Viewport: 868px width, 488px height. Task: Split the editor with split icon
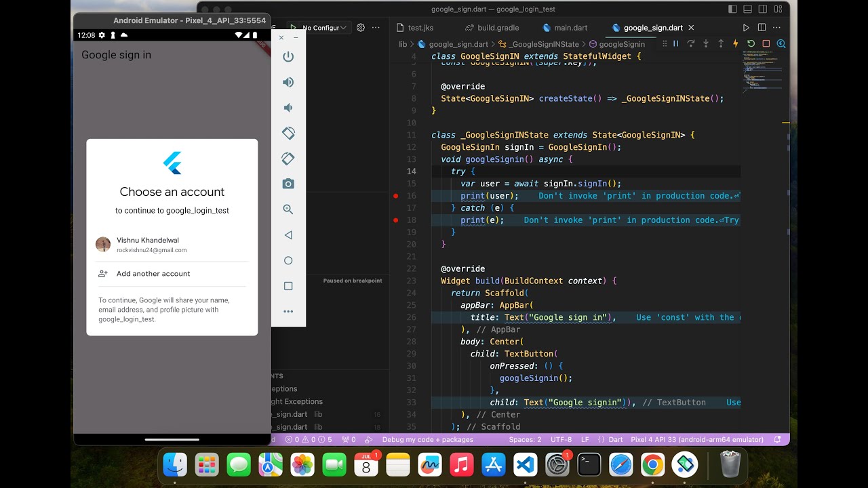(x=762, y=28)
